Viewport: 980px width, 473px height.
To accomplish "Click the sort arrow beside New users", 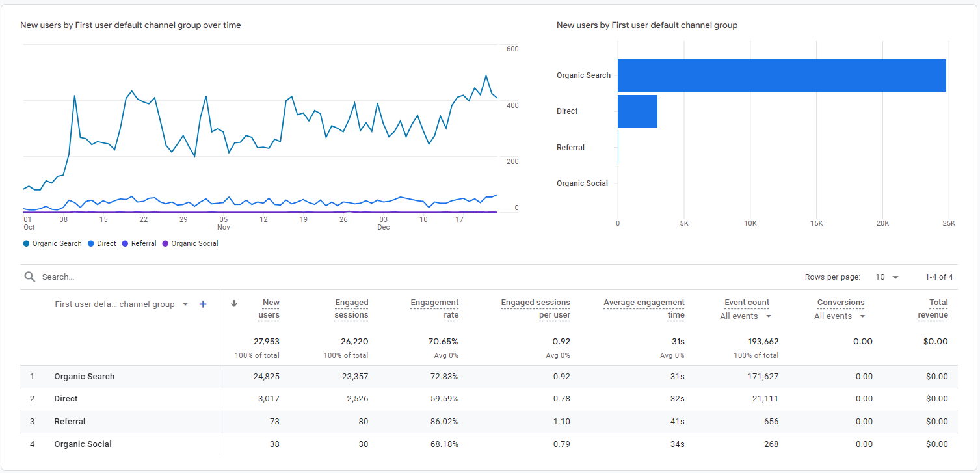I will click(234, 303).
